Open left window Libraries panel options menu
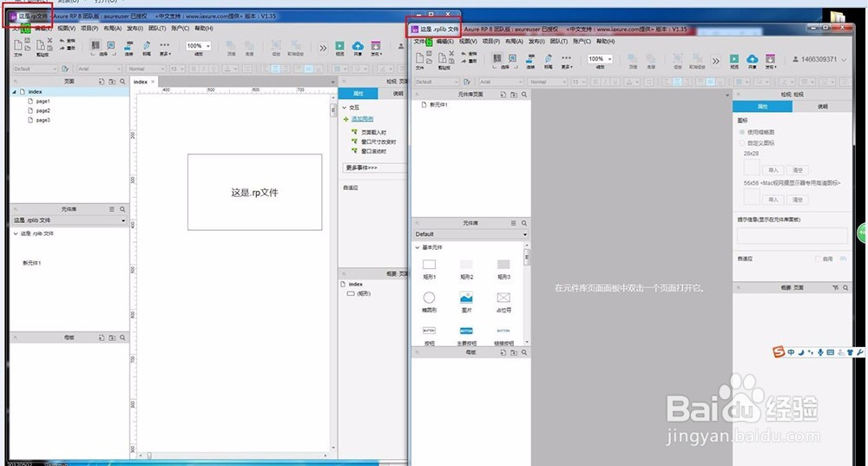 (112, 209)
